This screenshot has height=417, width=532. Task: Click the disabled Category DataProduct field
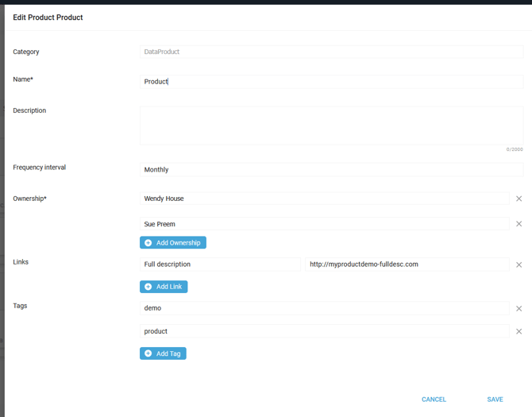click(x=331, y=52)
